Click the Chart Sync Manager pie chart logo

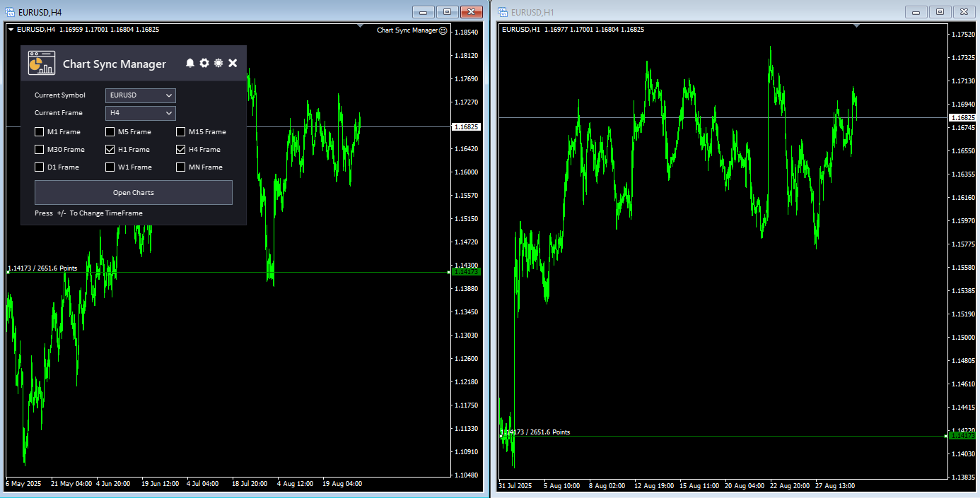point(42,62)
